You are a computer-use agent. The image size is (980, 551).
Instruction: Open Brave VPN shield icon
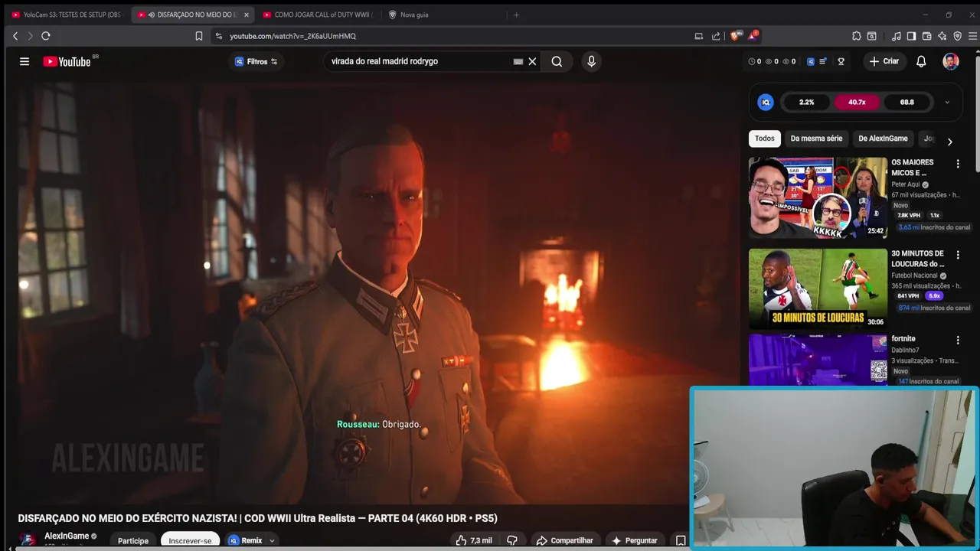coord(957,36)
